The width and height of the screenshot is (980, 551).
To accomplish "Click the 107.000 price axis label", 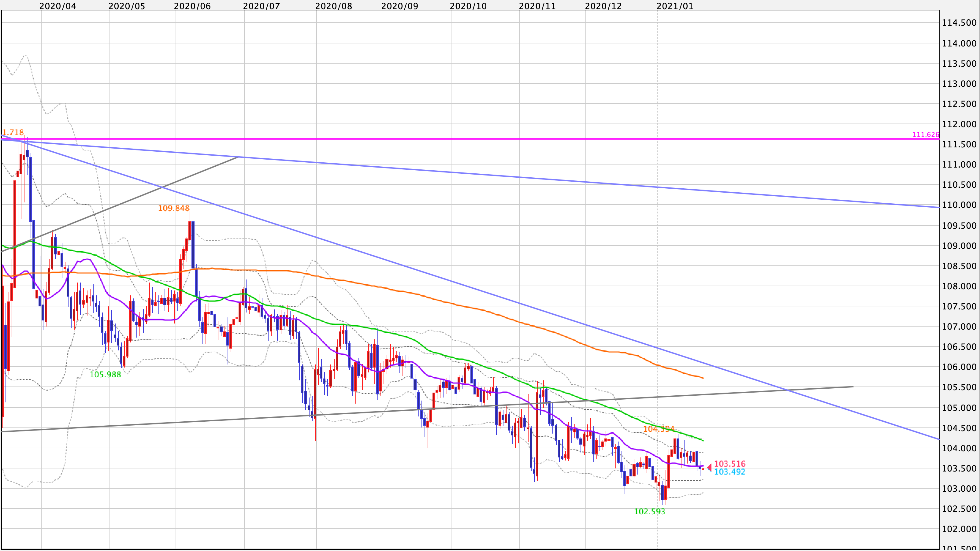I will [x=959, y=327].
